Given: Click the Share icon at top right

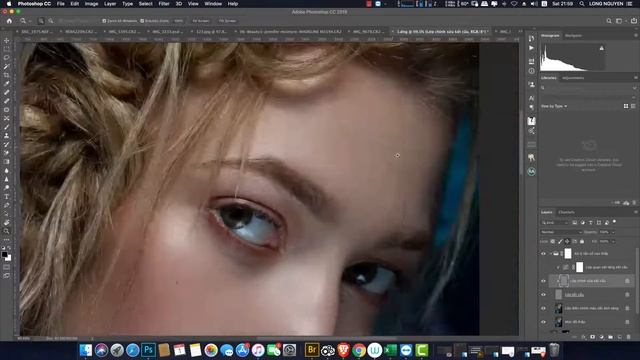Looking at the screenshot, I should click(634, 21).
